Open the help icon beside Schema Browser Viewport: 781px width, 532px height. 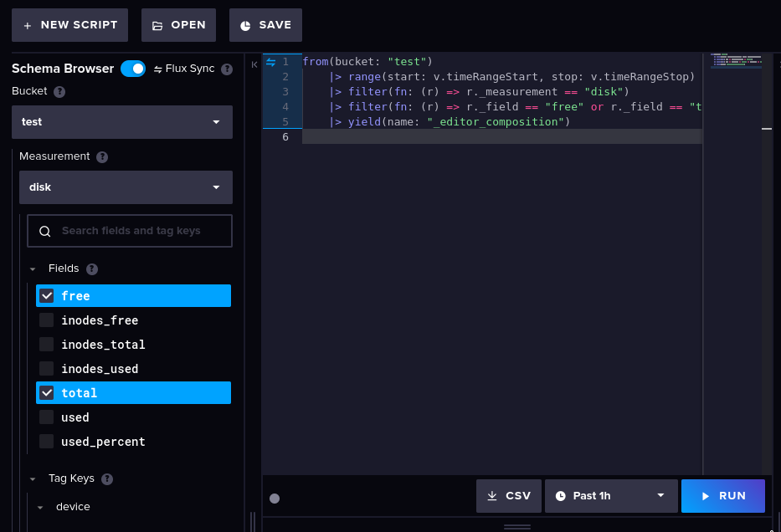(x=227, y=69)
